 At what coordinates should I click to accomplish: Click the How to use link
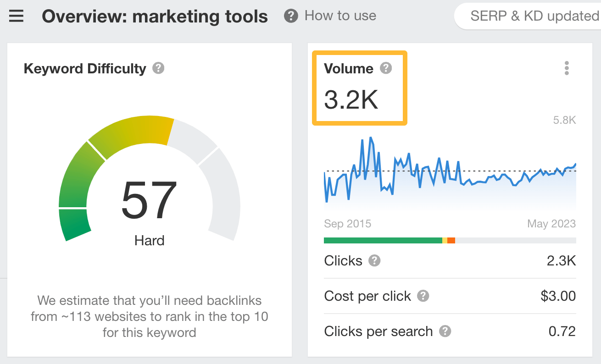click(339, 16)
